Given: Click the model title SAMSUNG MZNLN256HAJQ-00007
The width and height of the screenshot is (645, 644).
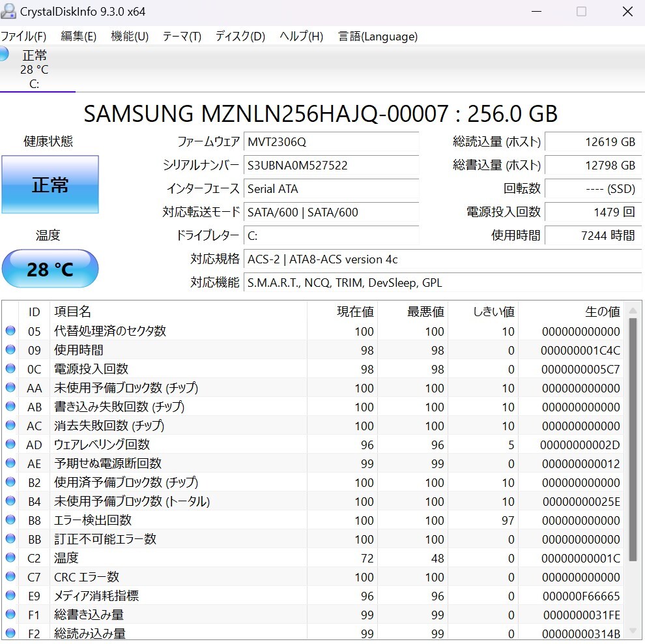Looking at the screenshot, I should (x=266, y=114).
